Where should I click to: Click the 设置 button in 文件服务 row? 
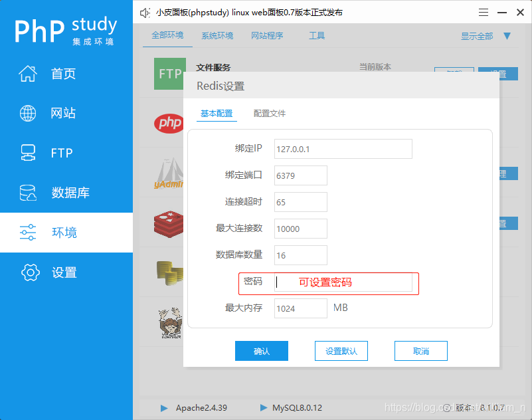(x=497, y=73)
